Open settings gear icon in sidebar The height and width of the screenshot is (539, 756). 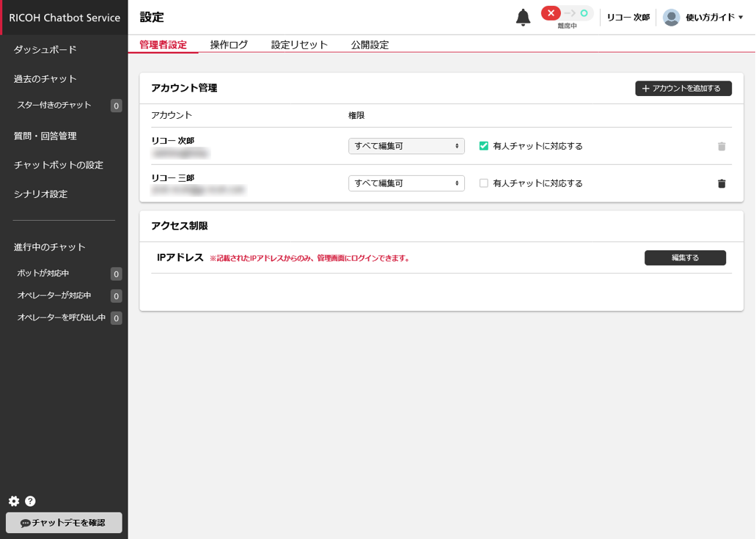(14, 502)
